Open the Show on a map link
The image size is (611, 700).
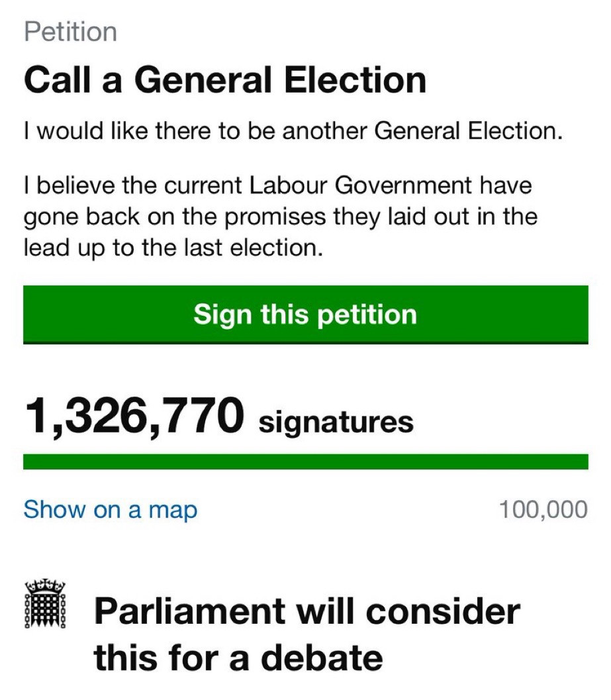(x=111, y=510)
